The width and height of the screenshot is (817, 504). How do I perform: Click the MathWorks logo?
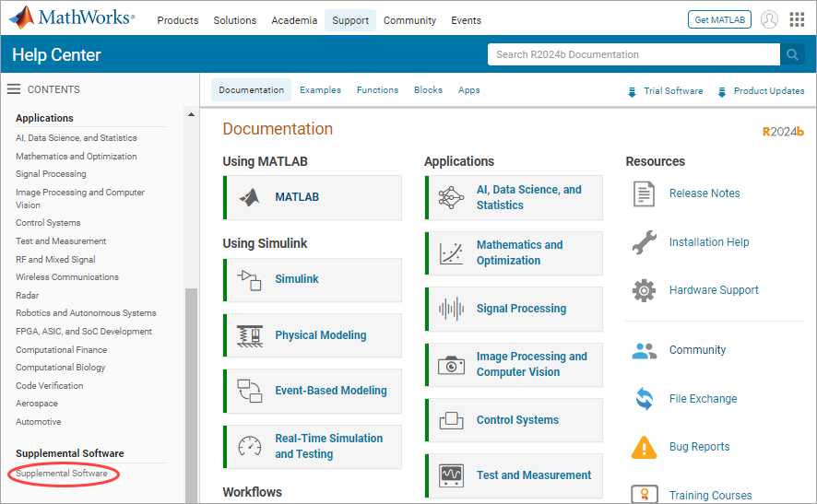72,19
